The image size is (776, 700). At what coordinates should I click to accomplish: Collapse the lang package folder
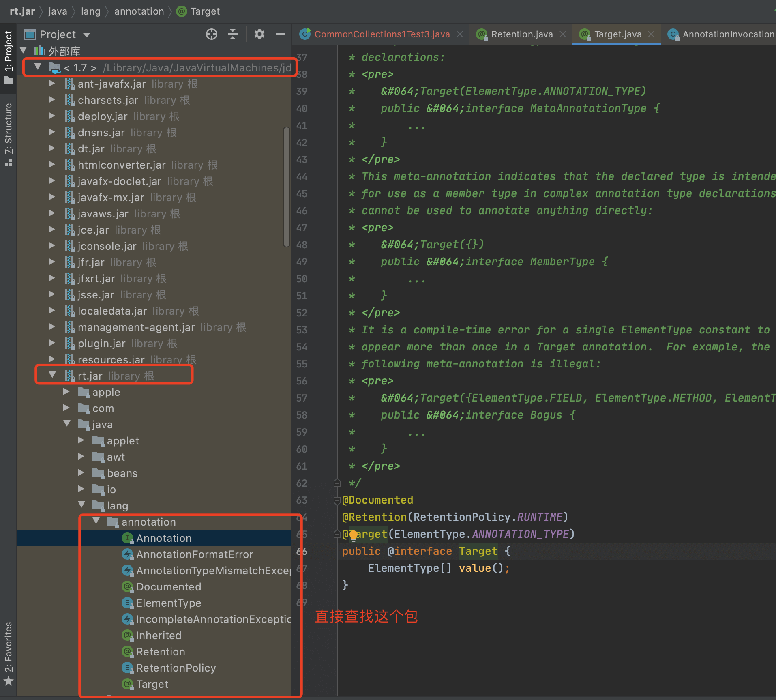[81, 505]
